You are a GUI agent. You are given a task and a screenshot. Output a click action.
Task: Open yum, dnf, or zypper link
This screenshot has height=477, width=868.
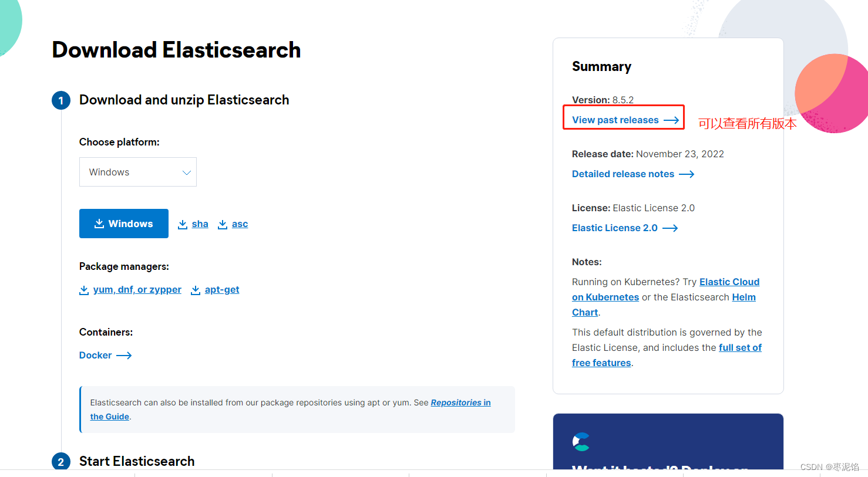pos(137,290)
